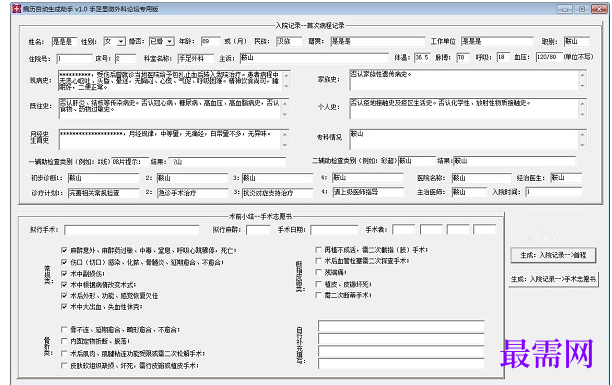
Task: Click the 拟行手术 input field
Action: click(132, 230)
